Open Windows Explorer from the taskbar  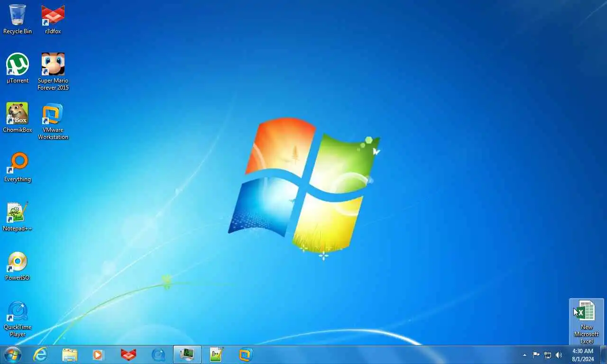point(70,355)
